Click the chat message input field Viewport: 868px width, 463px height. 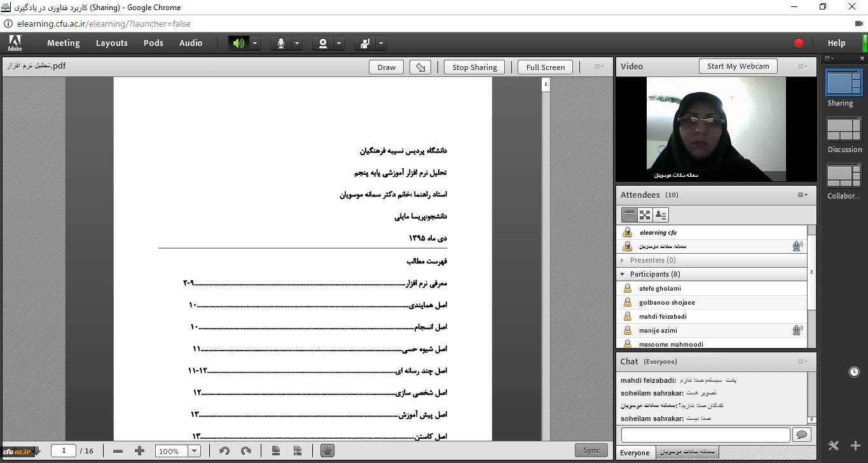(705, 435)
